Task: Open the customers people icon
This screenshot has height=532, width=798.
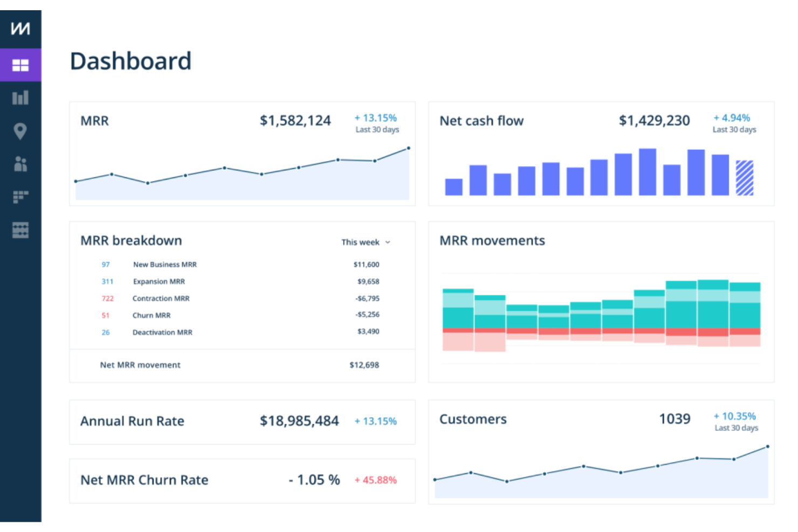Action: [x=20, y=164]
